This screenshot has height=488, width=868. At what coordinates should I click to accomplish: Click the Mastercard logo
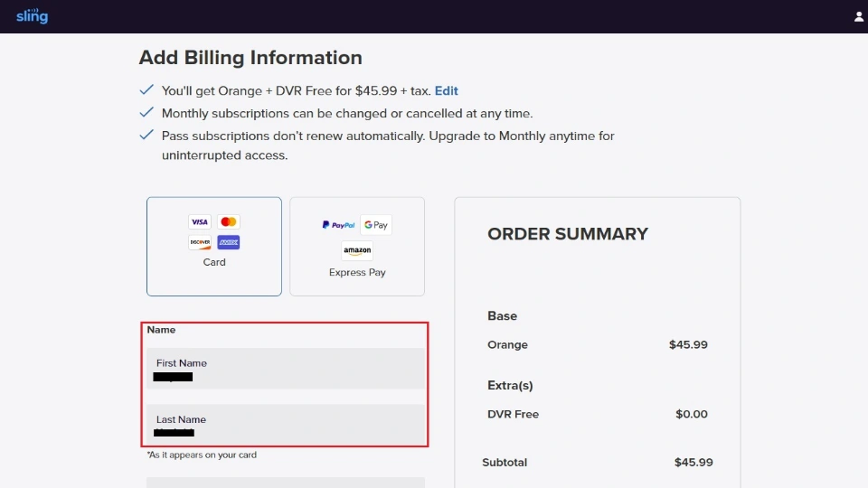click(228, 222)
